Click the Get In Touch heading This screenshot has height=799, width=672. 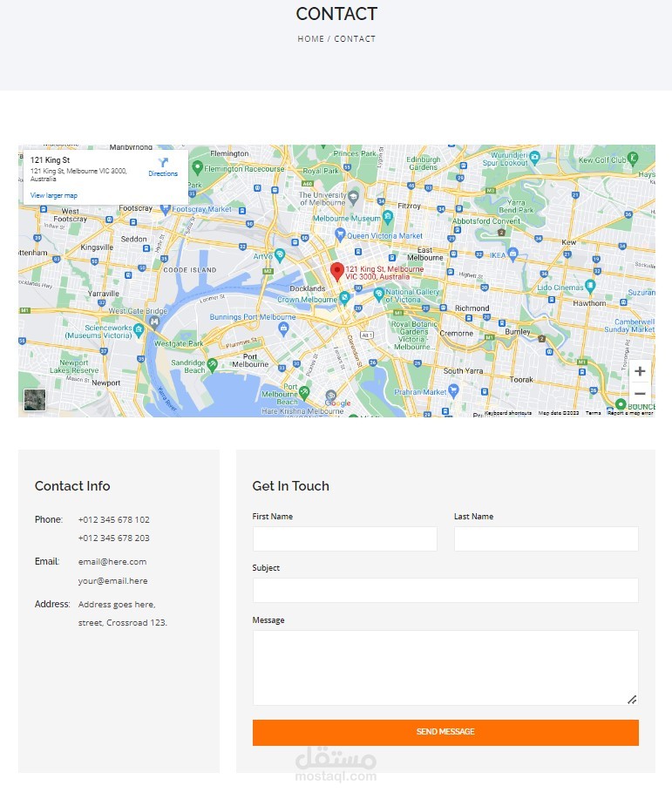(x=290, y=486)
